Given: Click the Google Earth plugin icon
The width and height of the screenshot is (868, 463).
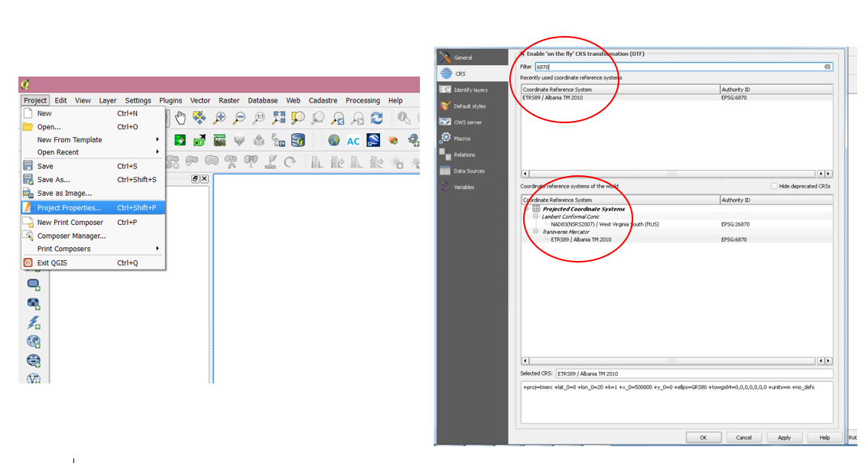Looking at the screenshot, I should 373,140.
